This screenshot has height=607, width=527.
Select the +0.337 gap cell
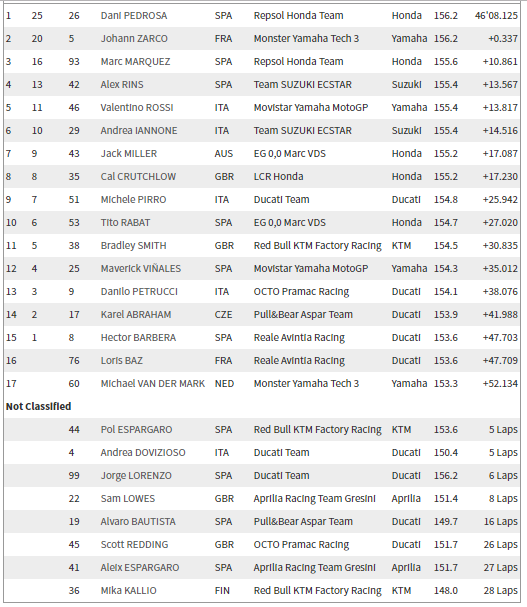[503, 39]
